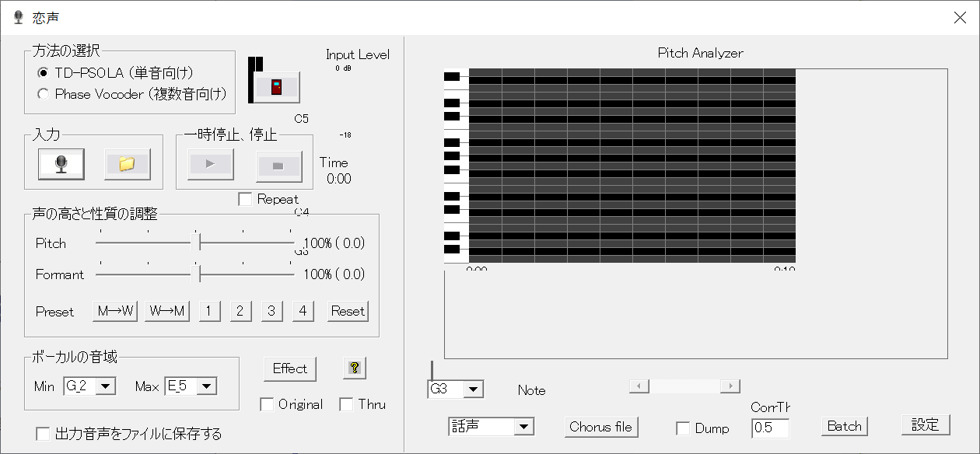Click the 恋声 microphone title icon
Image resolution: width=980 pixels, height=454 pixels.
(18, 17)
